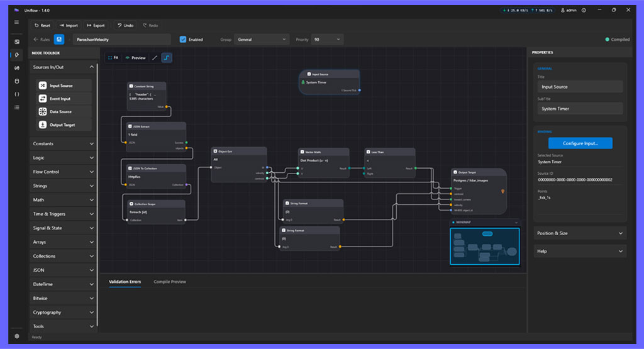
Task: Edit the ParseJsonVelocity rule name field
Action: click(x=122, y=40)
